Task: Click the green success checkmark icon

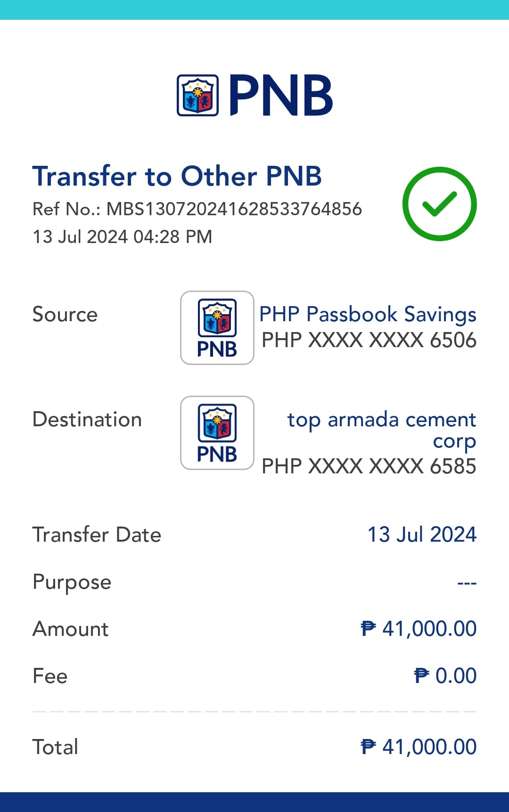Action: click(x=439, y=203)
